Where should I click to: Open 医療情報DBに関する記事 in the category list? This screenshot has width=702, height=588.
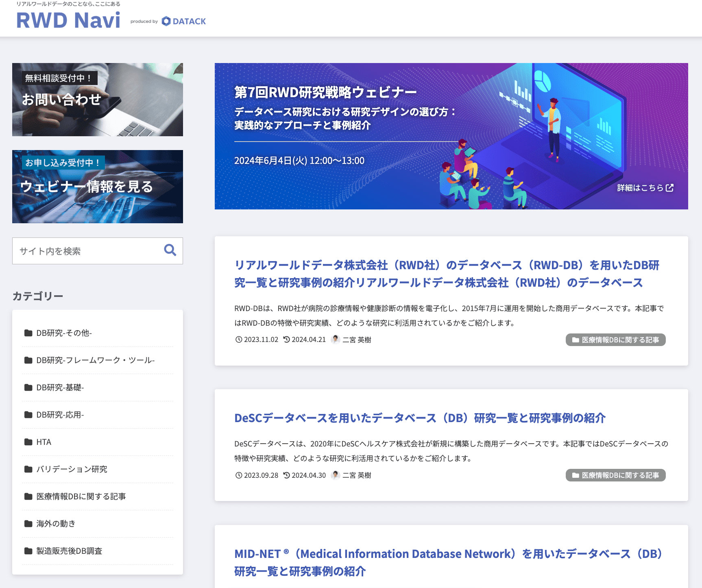click(x=98, y=497)
